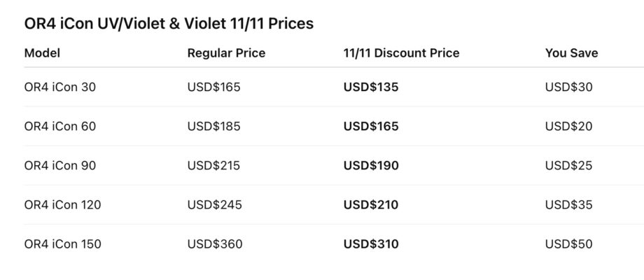The image size is (644, 280).
Task: Click the 11/11 Discount Price header
Action: (401, 53)
